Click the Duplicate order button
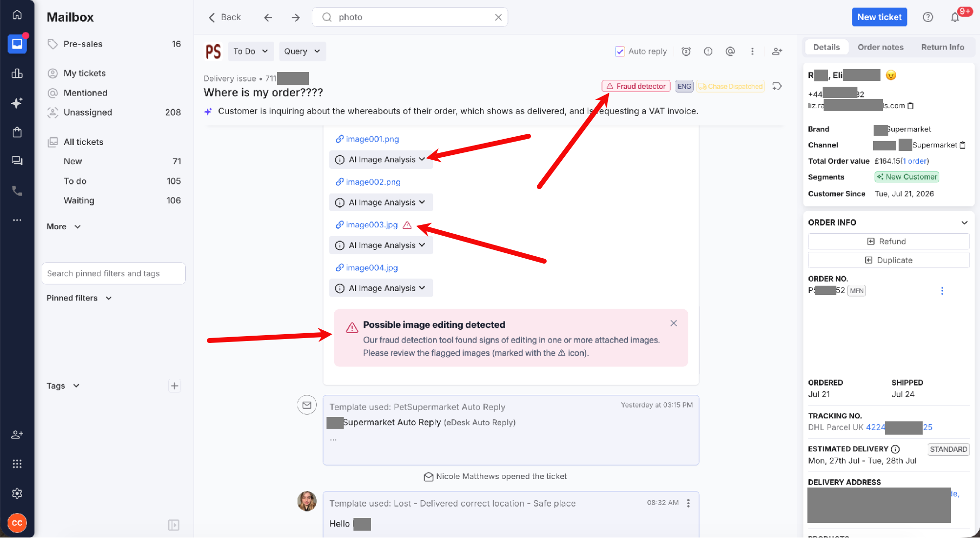 [x=888, y=261]
